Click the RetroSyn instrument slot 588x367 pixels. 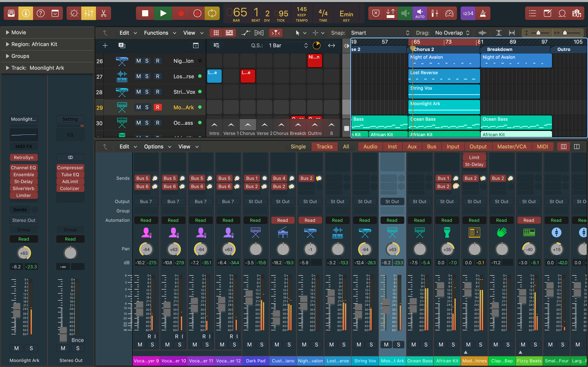click(x=23, y=158)
